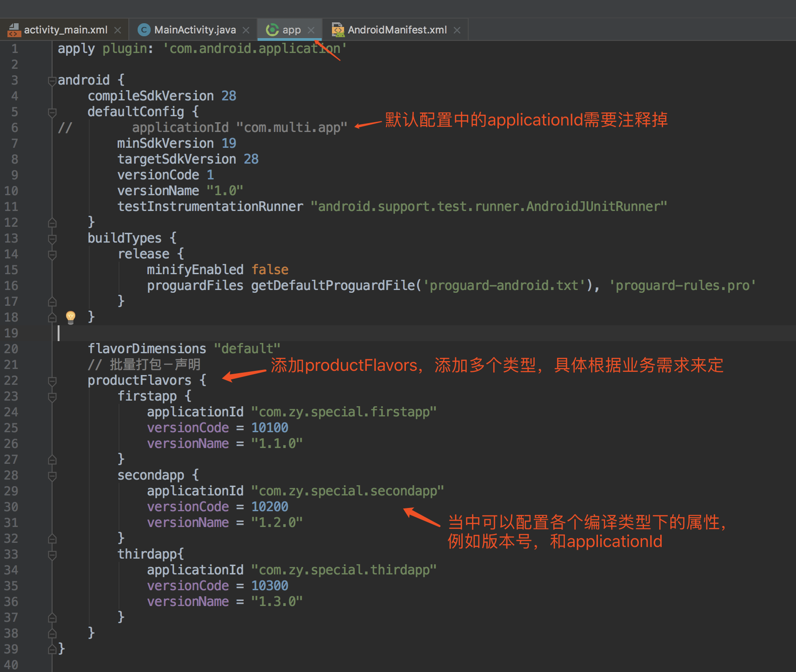Close the activity_main.xml tab
Viewport: 796px width, 672px height.
[118, 30]
